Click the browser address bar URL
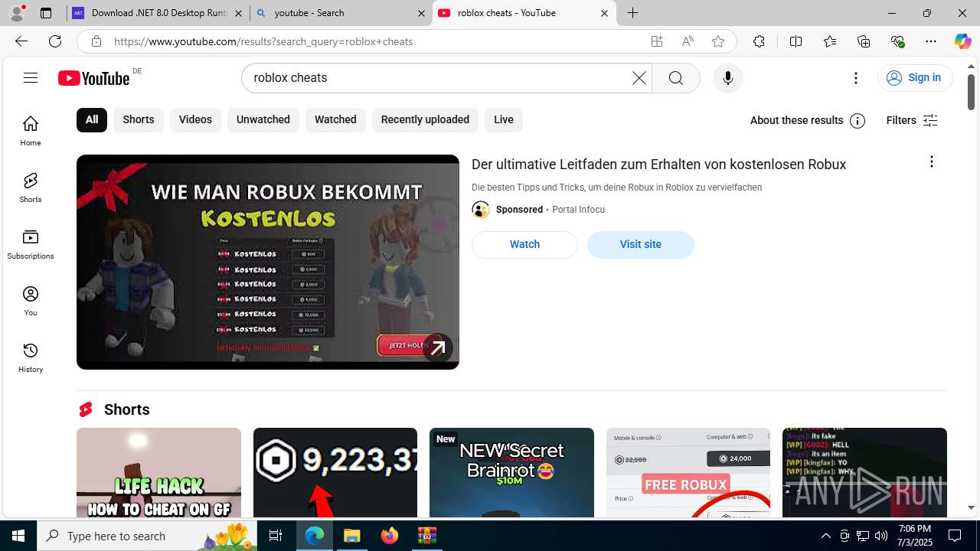Image resolution: width=980 pixels, height=551 pixels. (263, 41)
